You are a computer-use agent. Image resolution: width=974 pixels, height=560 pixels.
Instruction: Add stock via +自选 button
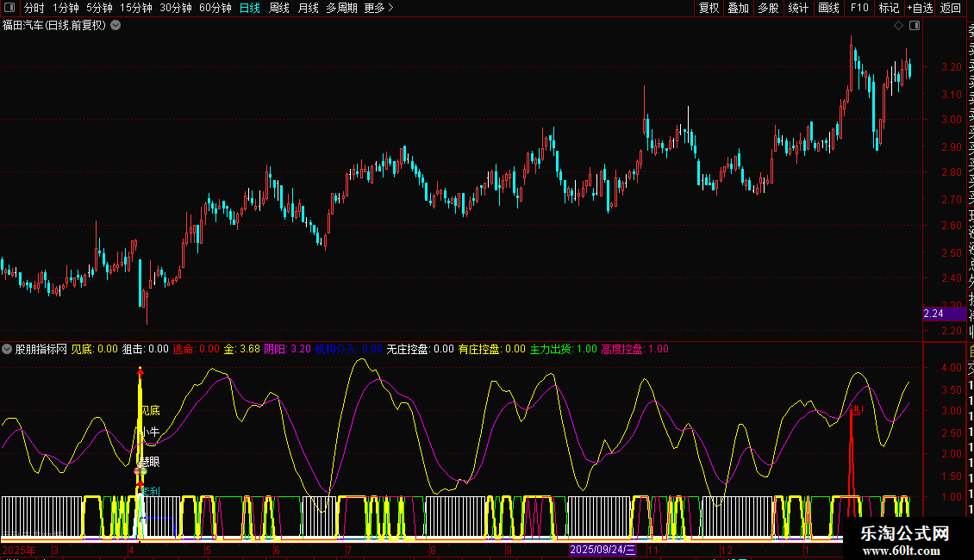click(920, 8)
